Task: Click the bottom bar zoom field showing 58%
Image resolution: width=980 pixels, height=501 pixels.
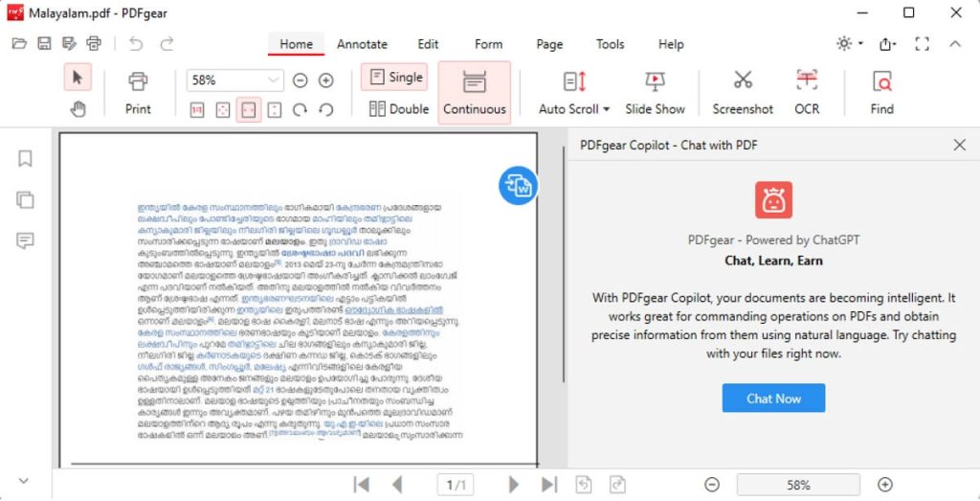Action: [x=799, y=485]
